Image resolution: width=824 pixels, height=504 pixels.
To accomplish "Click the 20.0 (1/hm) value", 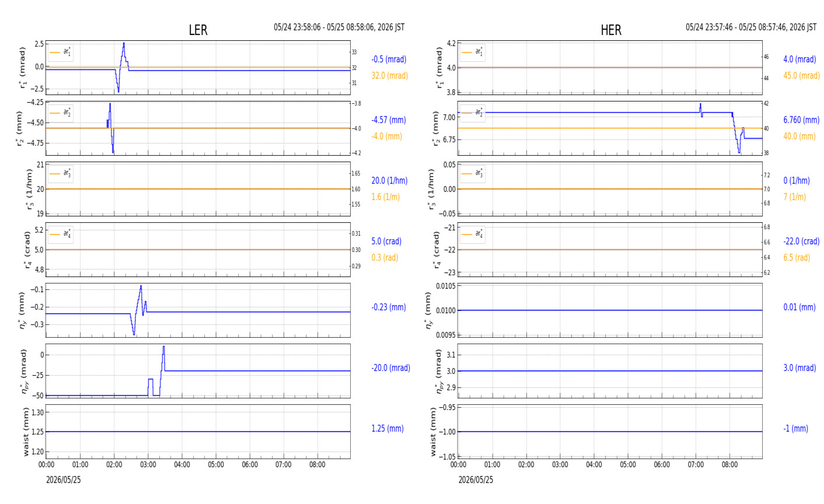I will pos(389,181).
